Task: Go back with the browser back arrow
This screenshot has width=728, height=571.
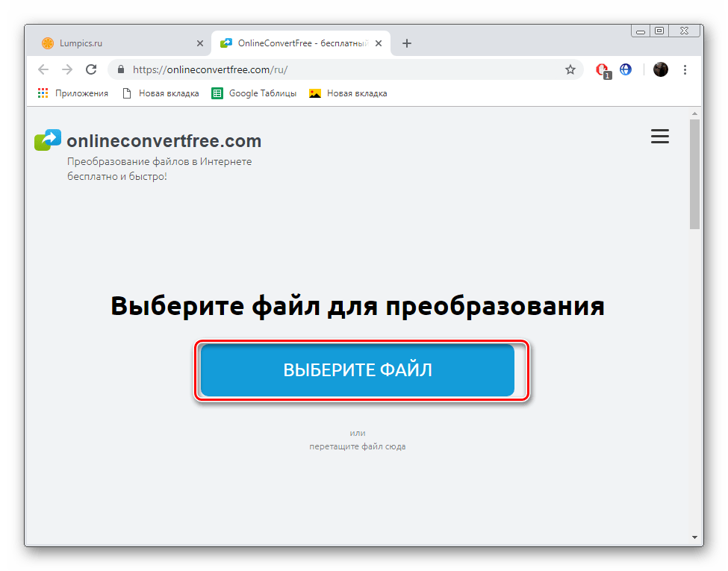Action: click(x=43, y=69)
